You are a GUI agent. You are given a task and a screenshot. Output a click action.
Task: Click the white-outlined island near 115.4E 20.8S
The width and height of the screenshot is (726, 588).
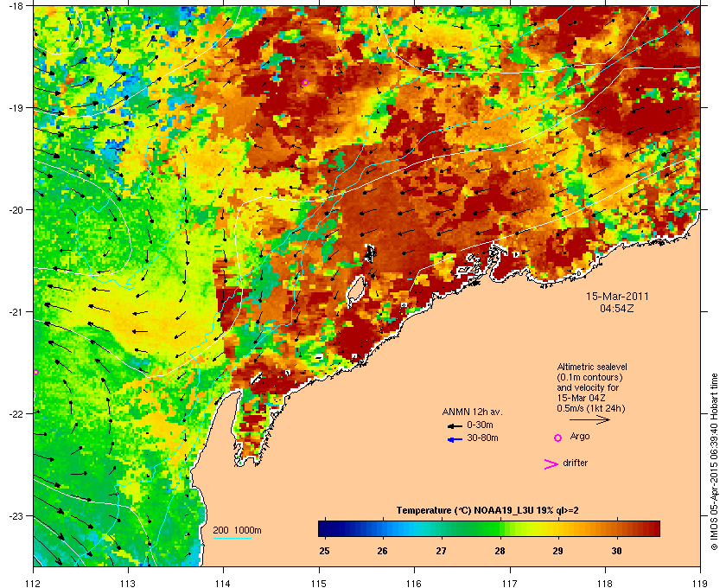[x=356, y=289]
